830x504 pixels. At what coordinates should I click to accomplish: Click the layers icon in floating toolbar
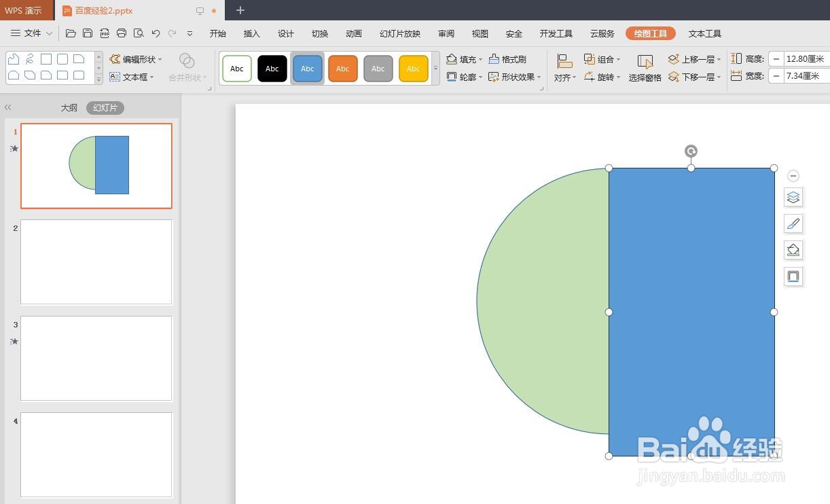(793, 198)
